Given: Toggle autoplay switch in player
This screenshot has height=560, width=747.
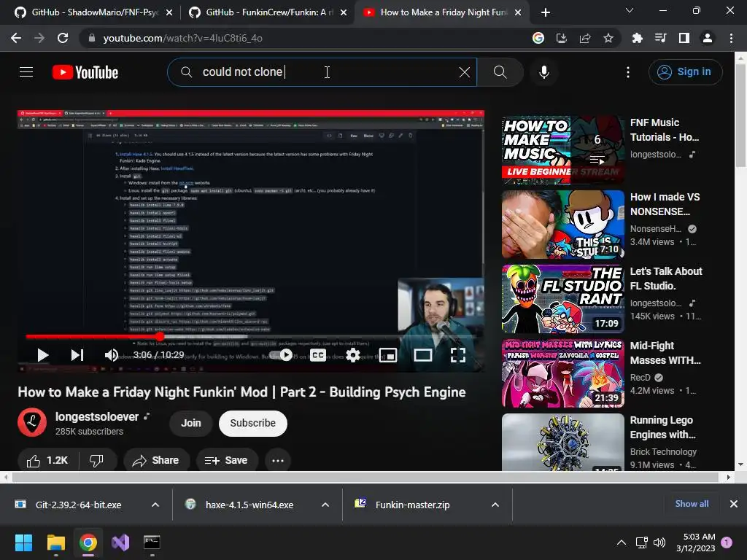Looking at the screenshot, I should coord(281,355).
